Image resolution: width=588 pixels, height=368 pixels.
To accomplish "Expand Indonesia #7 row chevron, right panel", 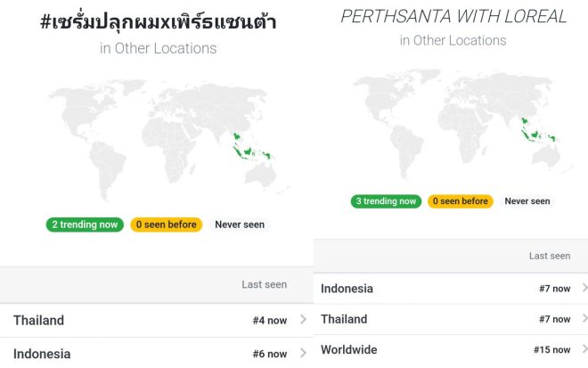I will (584, 288).
